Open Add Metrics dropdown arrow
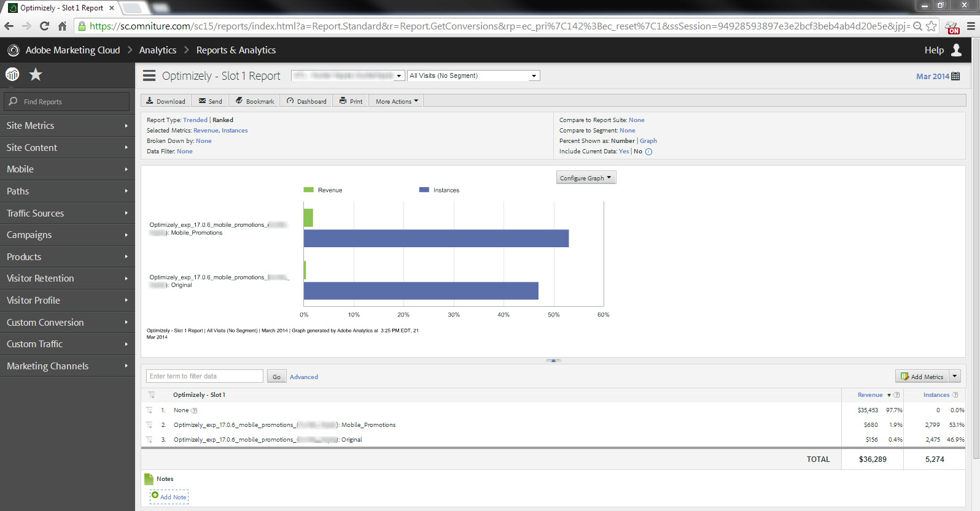 coord(955,376)
